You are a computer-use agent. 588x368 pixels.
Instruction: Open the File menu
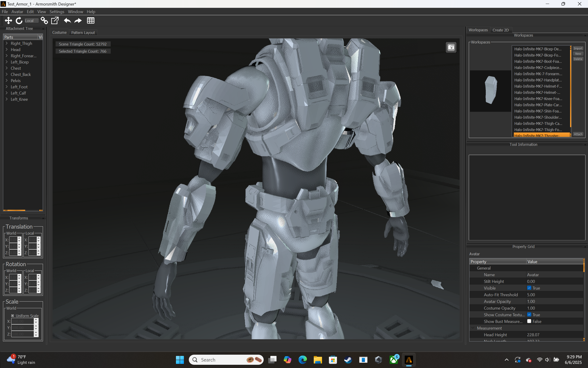pos(5,12)
